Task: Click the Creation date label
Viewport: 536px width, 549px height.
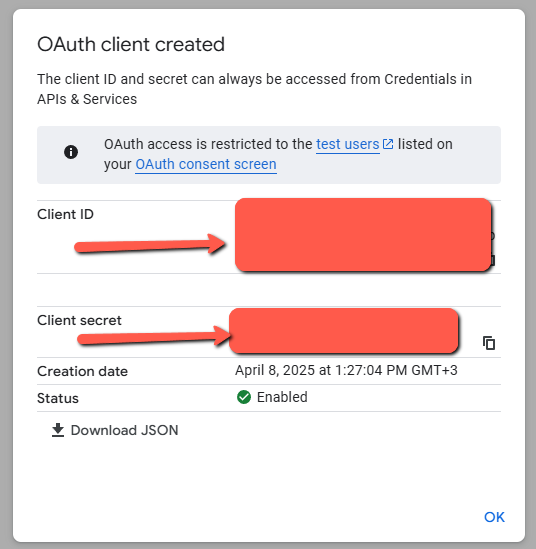Action: [x=83, y=371]
